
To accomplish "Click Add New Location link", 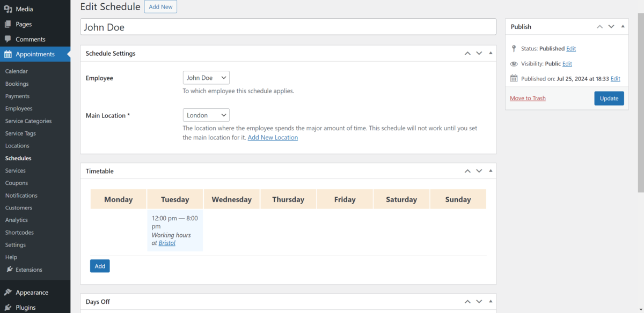I will (x=273, y=138).
